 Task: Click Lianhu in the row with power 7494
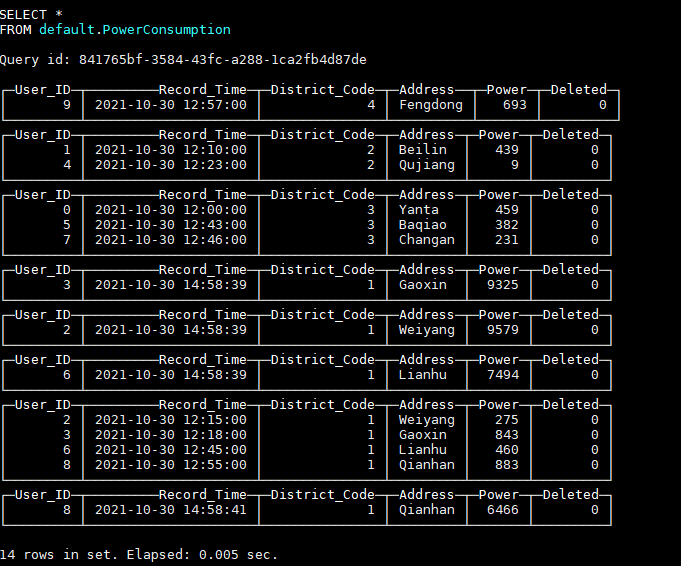(x=423, y=375)
